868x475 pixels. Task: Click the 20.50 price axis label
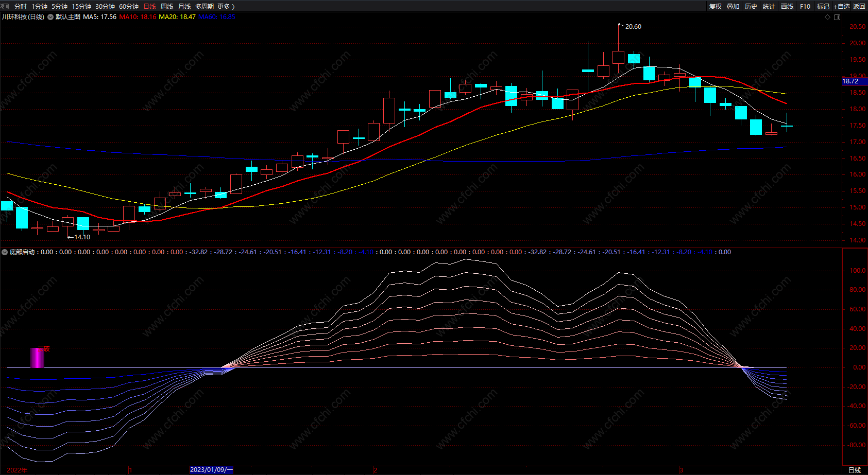pyautogui.click(x=857, y=27)
